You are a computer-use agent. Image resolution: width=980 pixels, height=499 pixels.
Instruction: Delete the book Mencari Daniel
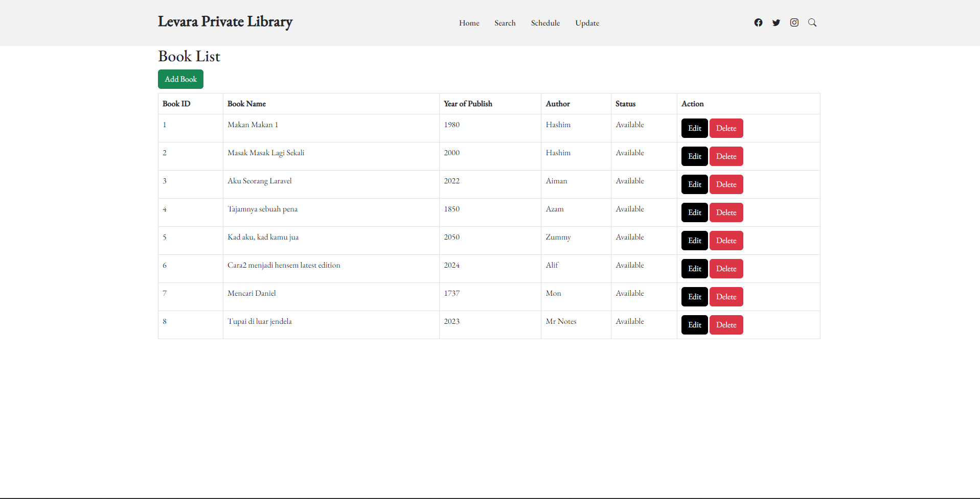(726, 296)
